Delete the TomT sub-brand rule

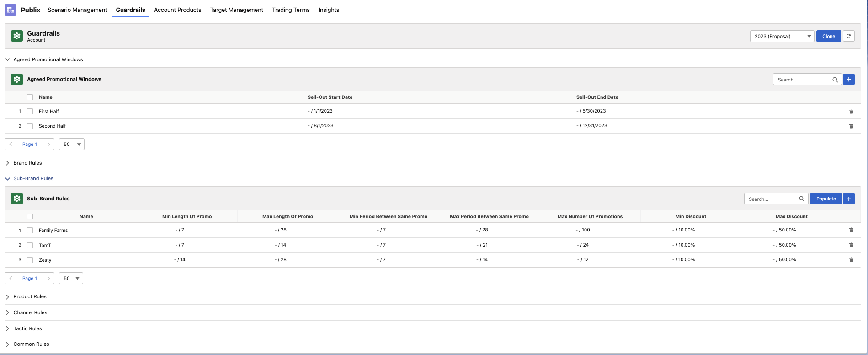tap(851, 245)
